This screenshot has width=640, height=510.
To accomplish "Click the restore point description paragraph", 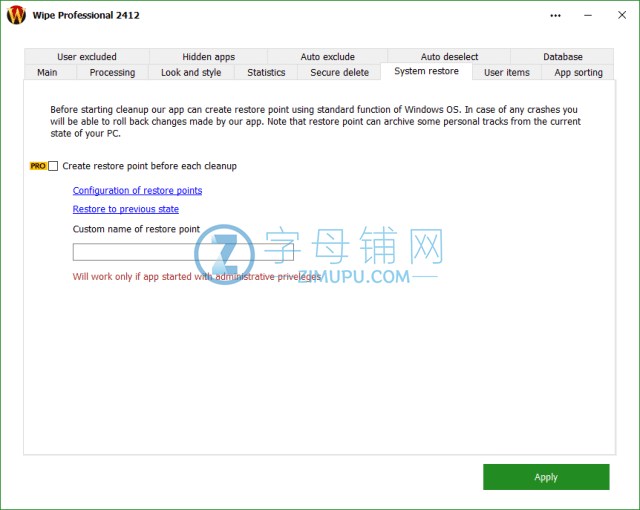I will point(315,122).
